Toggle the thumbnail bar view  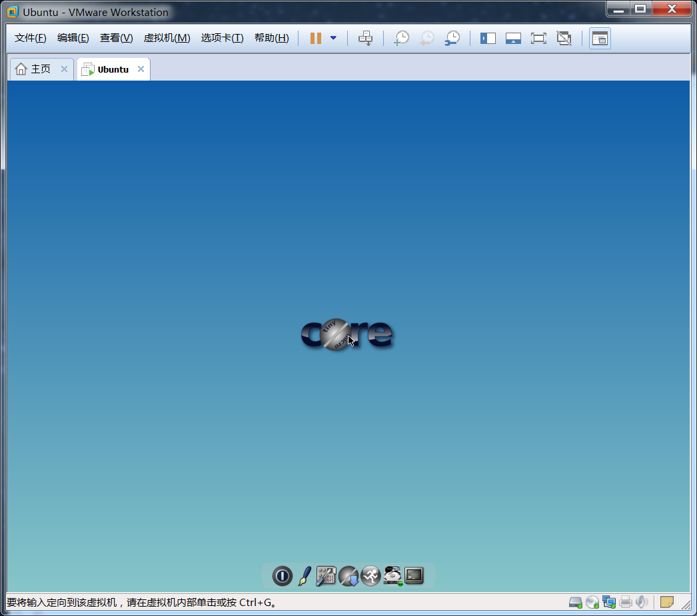513,38
